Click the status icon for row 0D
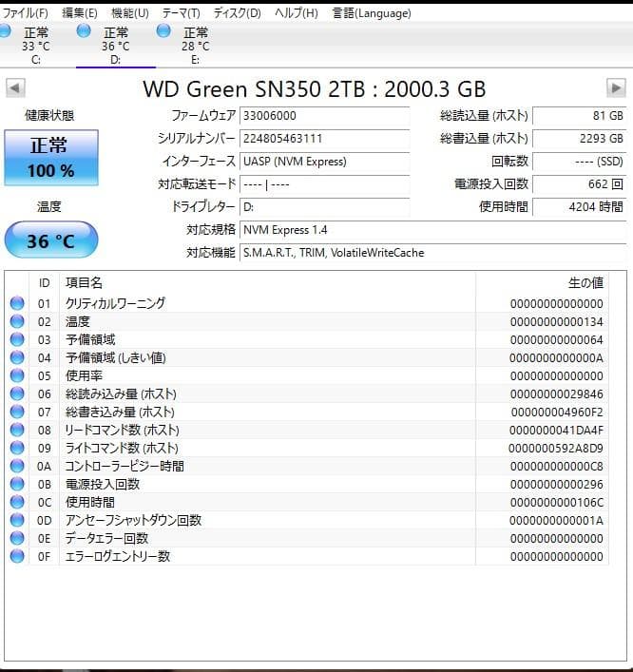Screen dimensions: 633x672 17,520
